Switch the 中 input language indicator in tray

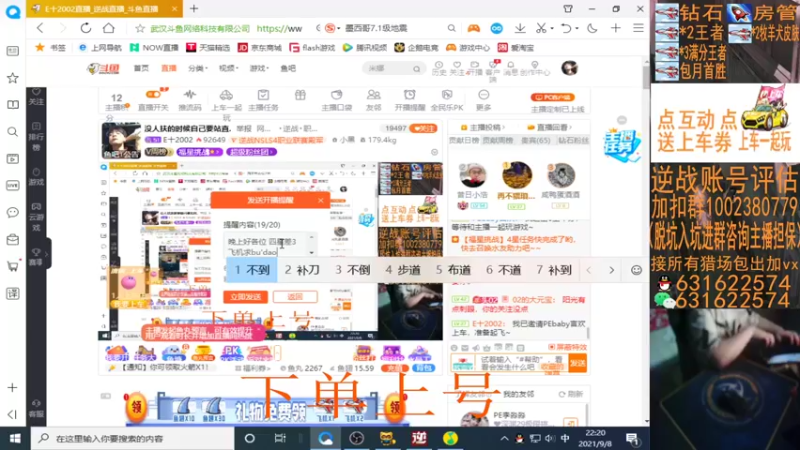click(565, 438)
